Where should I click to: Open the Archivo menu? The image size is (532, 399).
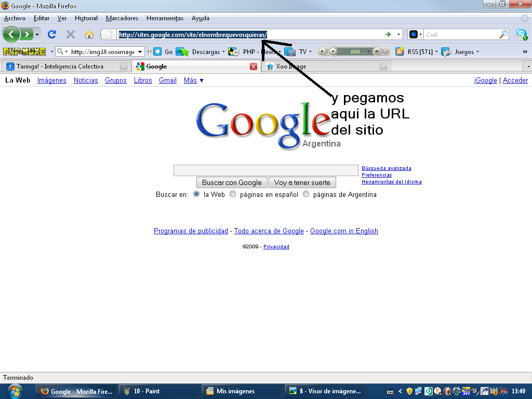coord(15,18)
